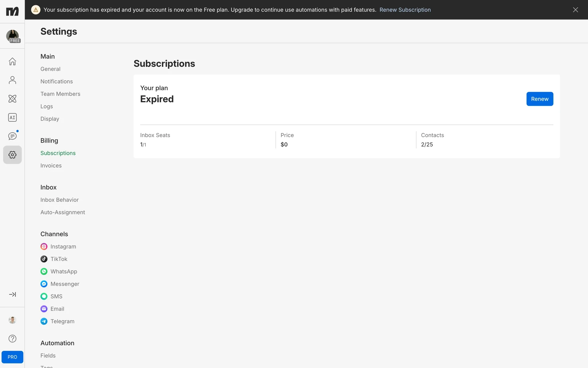Viewport: 588px width, 368px height.
Task: Open Inbox Behavior settings
Action: (59, 200)
